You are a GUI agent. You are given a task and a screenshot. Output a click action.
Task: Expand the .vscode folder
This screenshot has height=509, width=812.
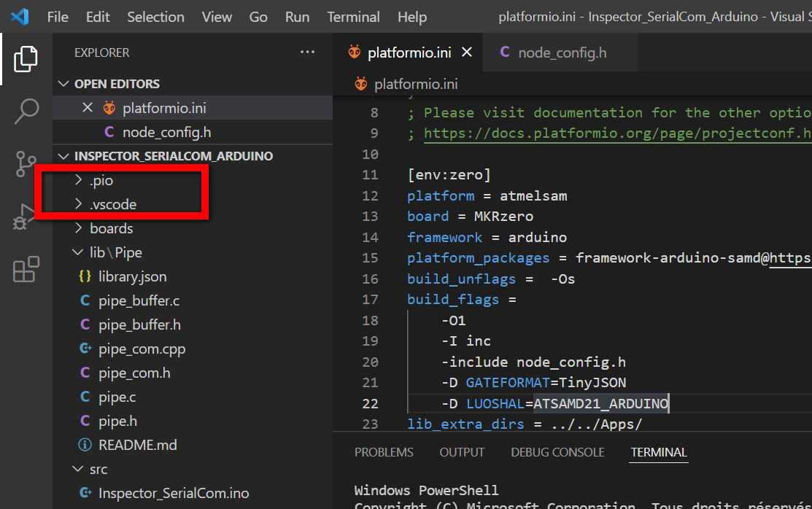pos(112,204)
